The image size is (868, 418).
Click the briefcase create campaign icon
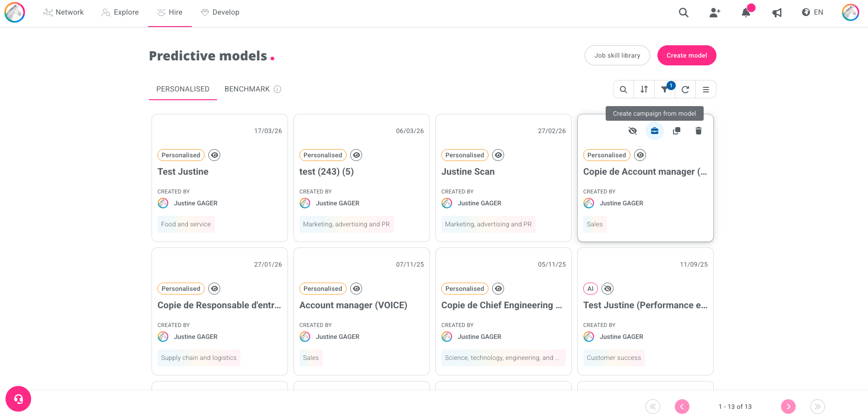655,131
